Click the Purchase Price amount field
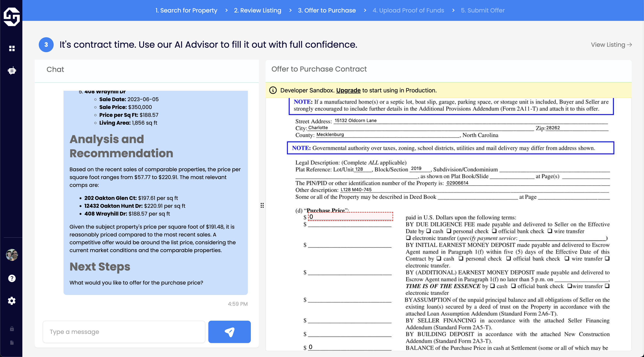The width and height of the screenshot is (644, 357). tap(350, 217)
